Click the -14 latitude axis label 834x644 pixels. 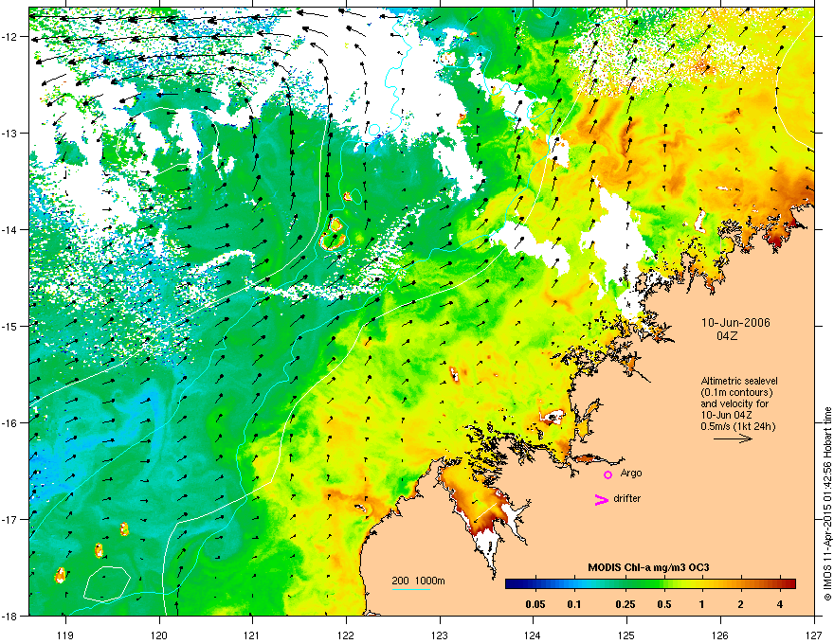tap(11, 229)
